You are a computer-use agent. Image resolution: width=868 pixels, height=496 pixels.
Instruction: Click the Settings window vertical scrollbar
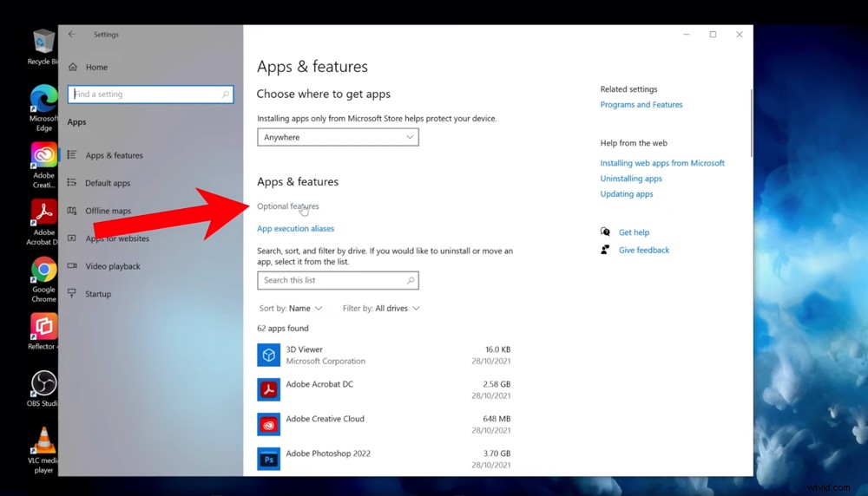[x=751, y=123]
